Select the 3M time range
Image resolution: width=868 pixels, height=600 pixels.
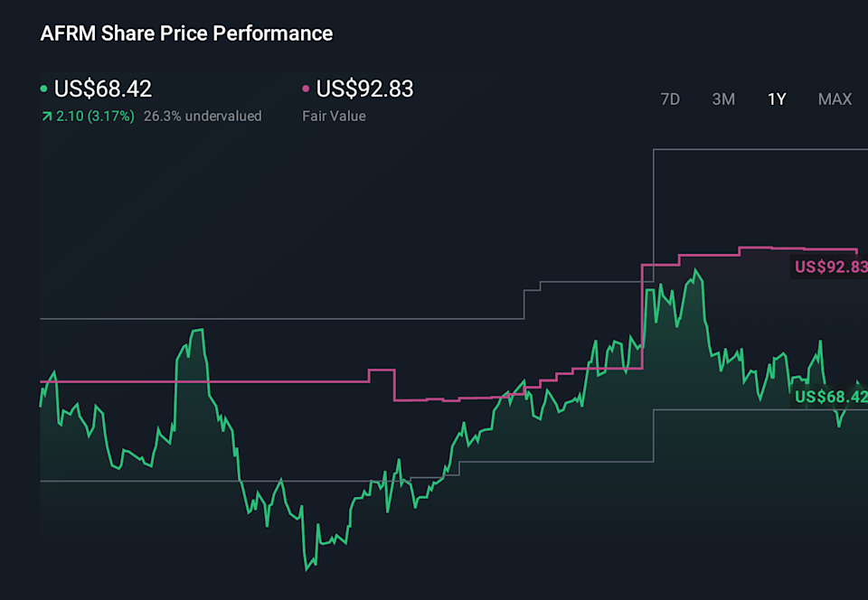click(723, 99)
